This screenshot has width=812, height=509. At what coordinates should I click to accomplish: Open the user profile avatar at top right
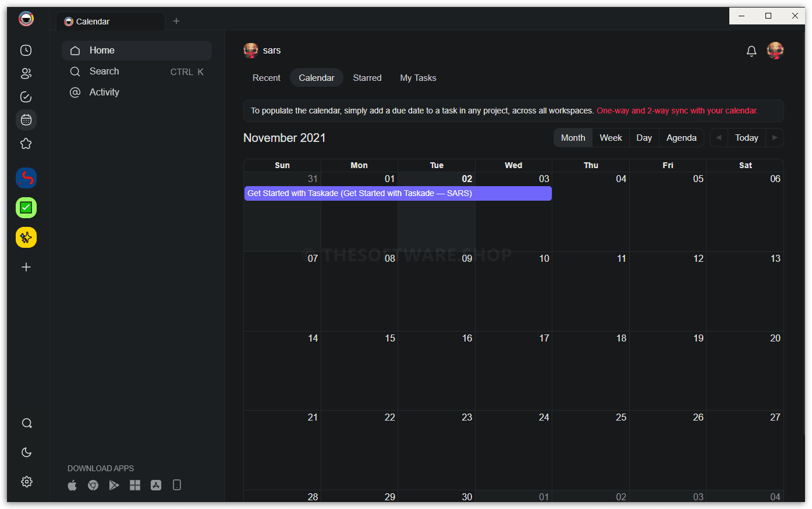775,51
